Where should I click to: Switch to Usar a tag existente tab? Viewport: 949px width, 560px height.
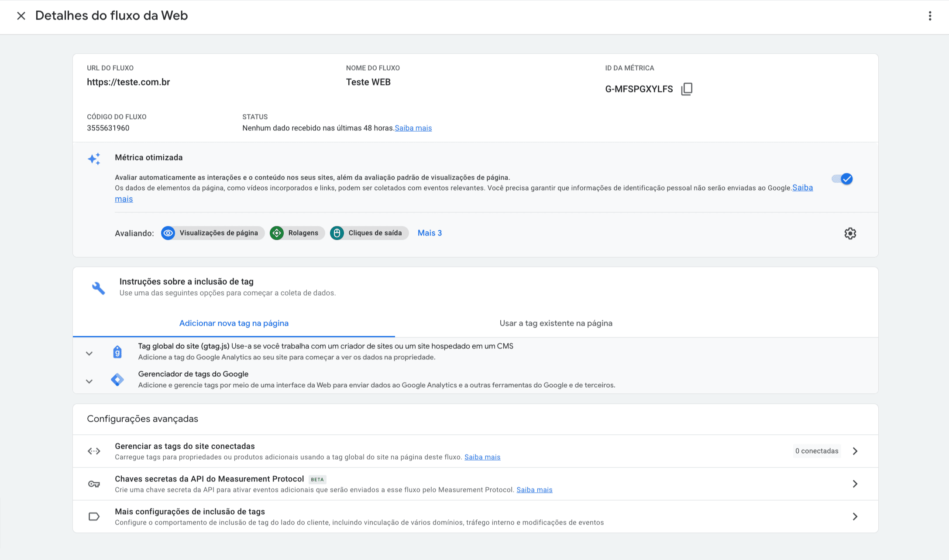point(556,323)
